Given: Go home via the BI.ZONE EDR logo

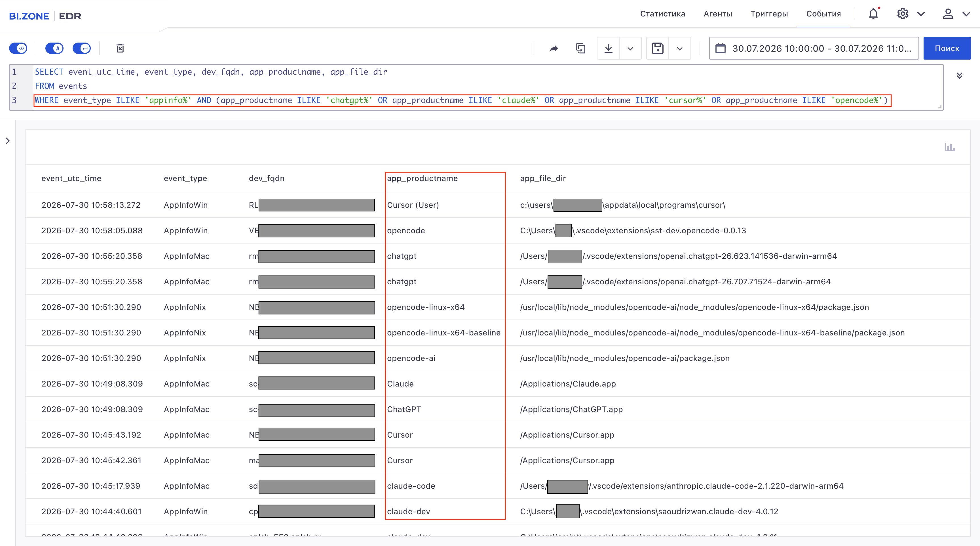Looking at the screenshot, I should (45, 16).
